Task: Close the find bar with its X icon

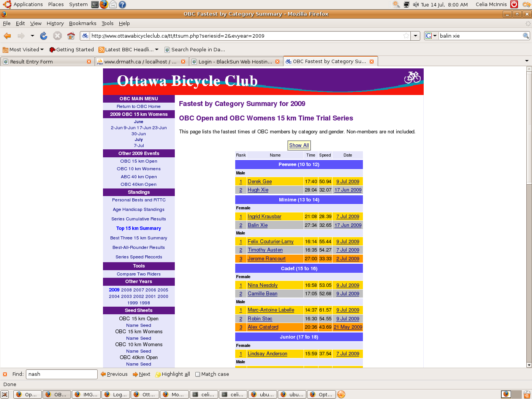Action: 5,374
